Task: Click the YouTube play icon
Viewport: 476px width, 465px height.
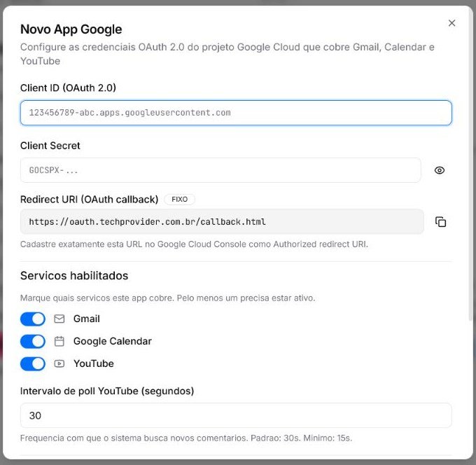Action: 59,363
